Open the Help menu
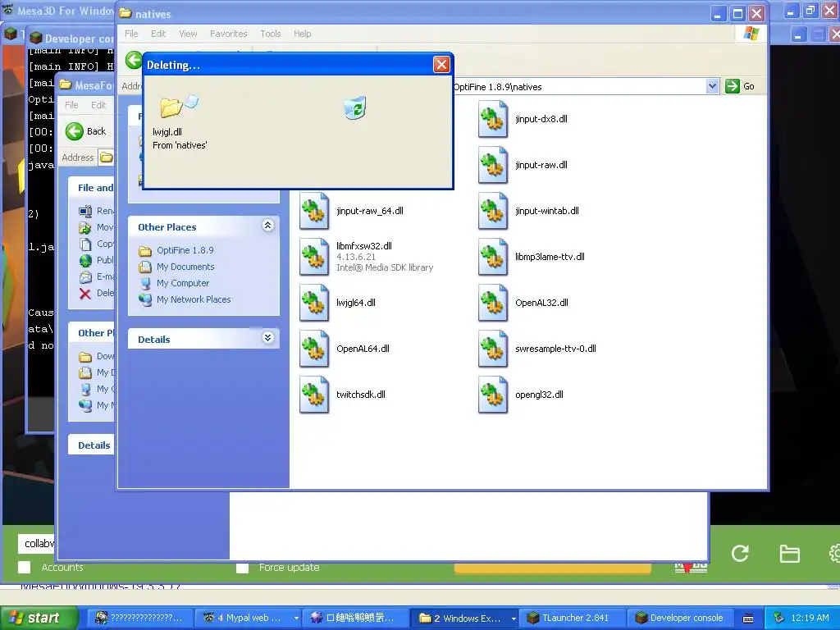The height and width of the screenshot is (630, 840). click(x=302, y=33)
